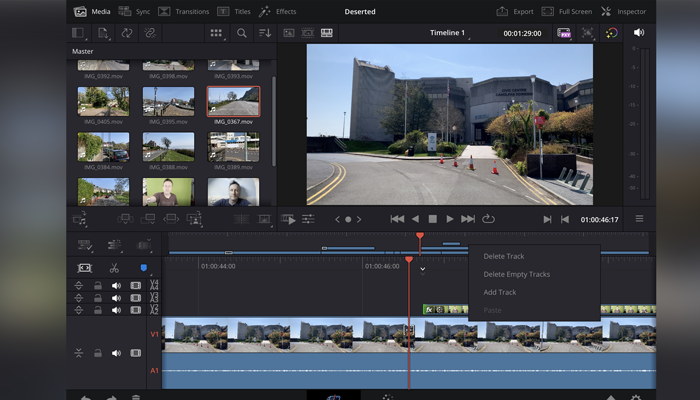Toggle the media pool sidebar icon
Viewport: 700px width, 400px height.
point(78,33)
